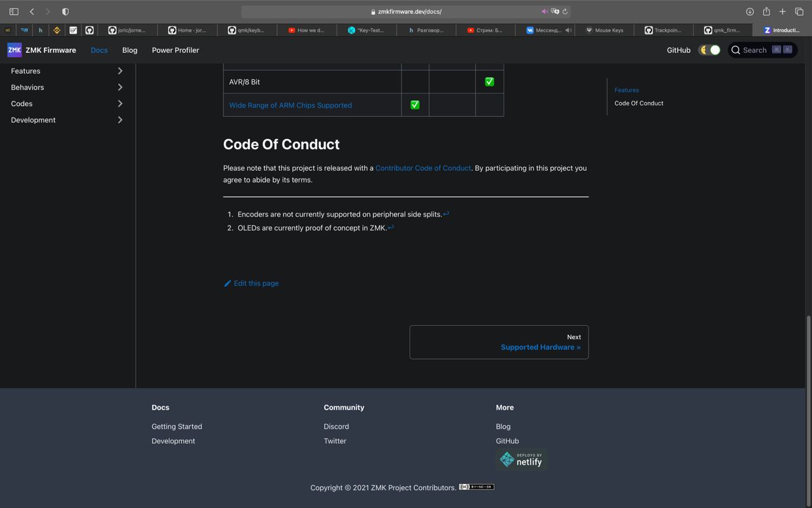The height and width of the screenshot is (508, 812).
Task: Go to Next: Supported Hardware
Action: pyautogui.click(x=499, y=342)
